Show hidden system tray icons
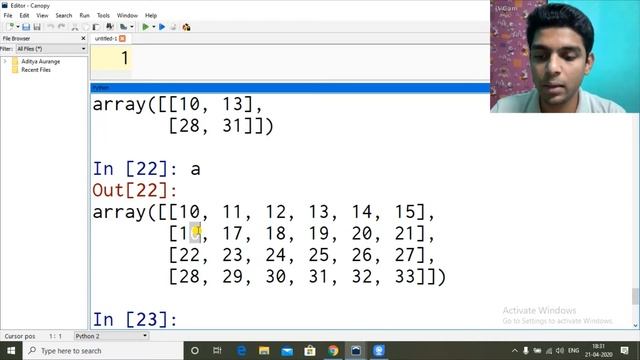Image resolution: width=640 pixels, height=360 pixels. (x=515, y=351)
